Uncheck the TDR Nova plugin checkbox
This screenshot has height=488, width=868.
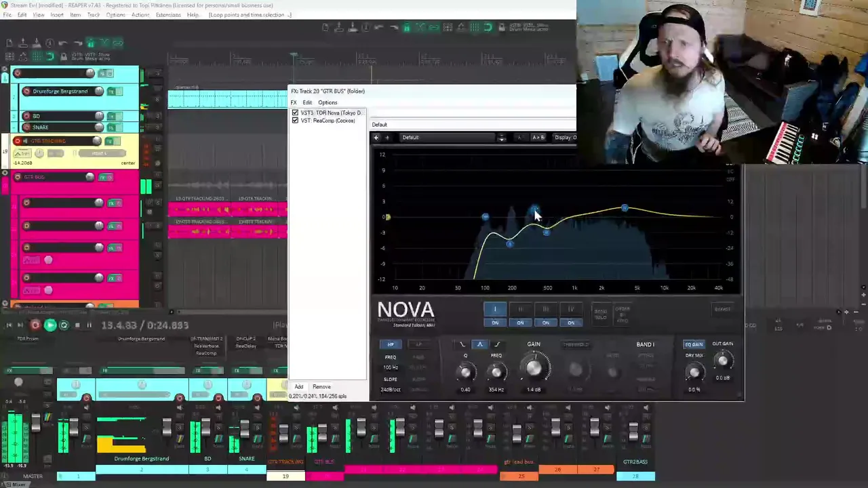click(x=295, y=113)
